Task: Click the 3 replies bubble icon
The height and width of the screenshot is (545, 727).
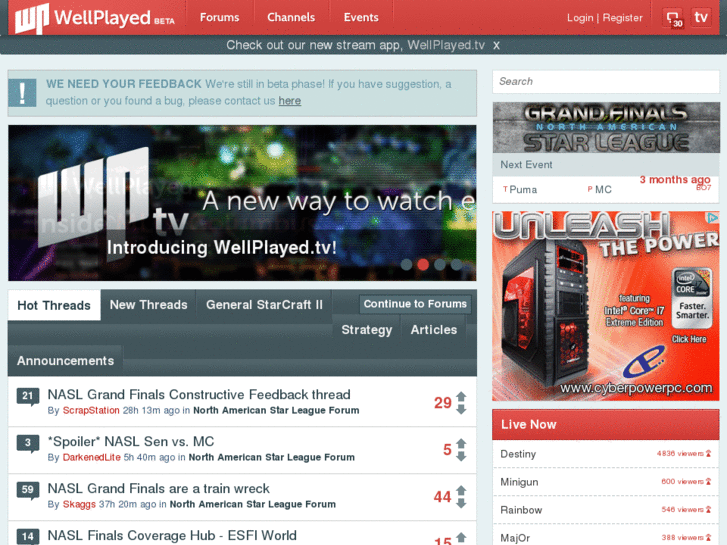Action: click(x=28, y=443)
